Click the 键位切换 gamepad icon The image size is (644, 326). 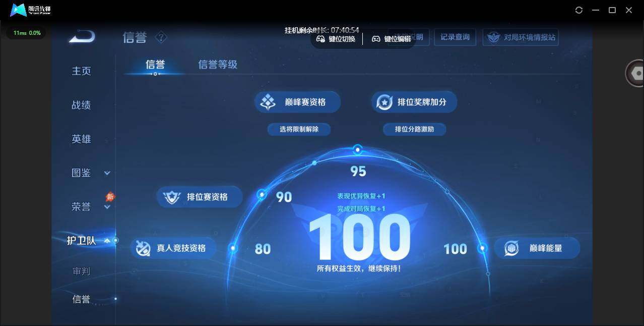click(320, 39)
